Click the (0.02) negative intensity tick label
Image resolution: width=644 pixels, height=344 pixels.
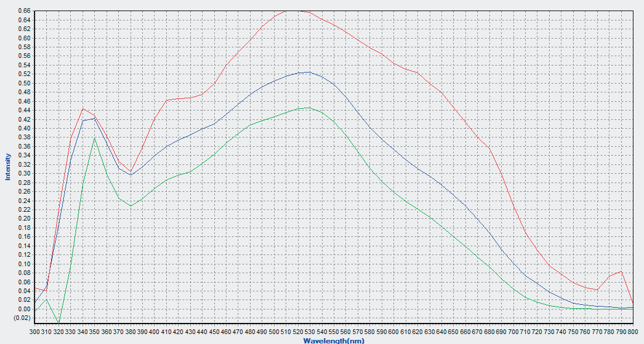pos(23,318)
